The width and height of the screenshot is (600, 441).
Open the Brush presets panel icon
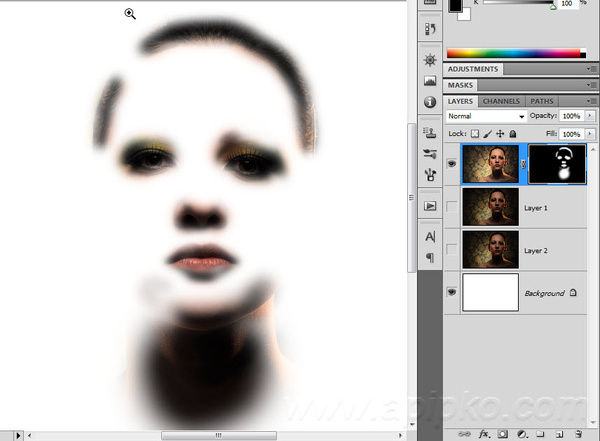pyautogui.click(x=430, y=154)
